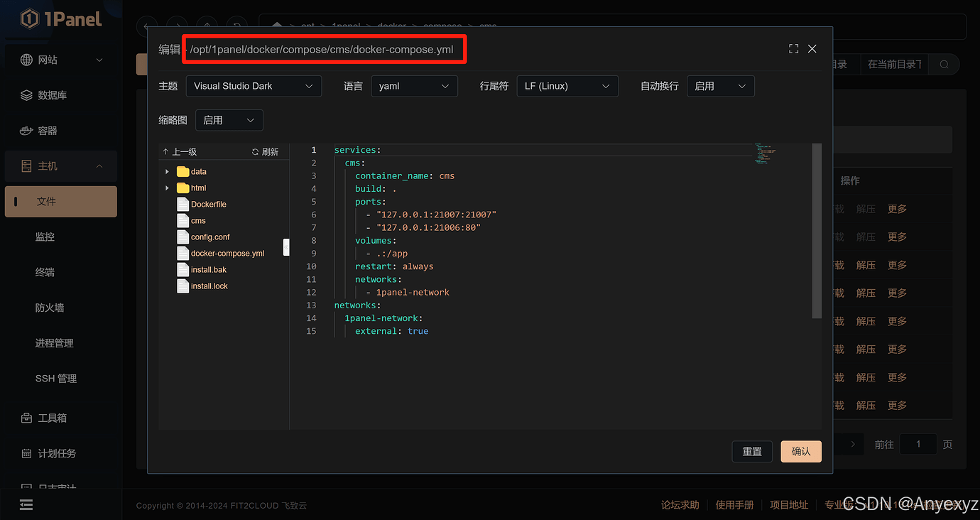Select the 防火墙 firewall menu item

coord(50,308)
